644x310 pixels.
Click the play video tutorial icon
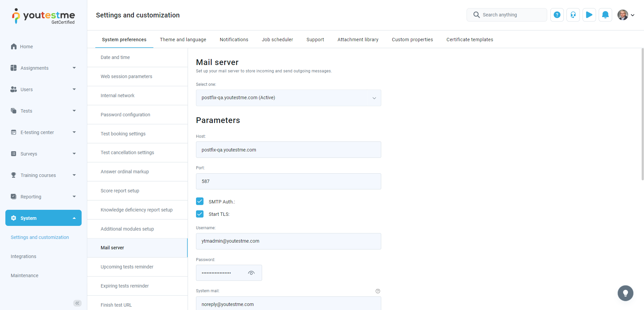(x=589, y=15)
